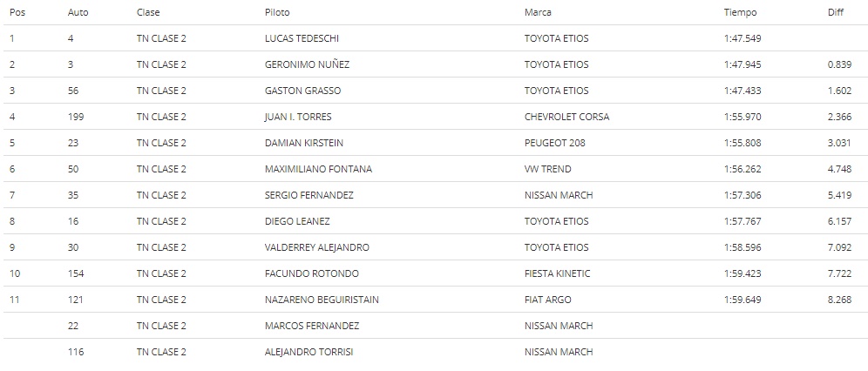Click the Marca column header
868x371 pixels.
[538, 12]
